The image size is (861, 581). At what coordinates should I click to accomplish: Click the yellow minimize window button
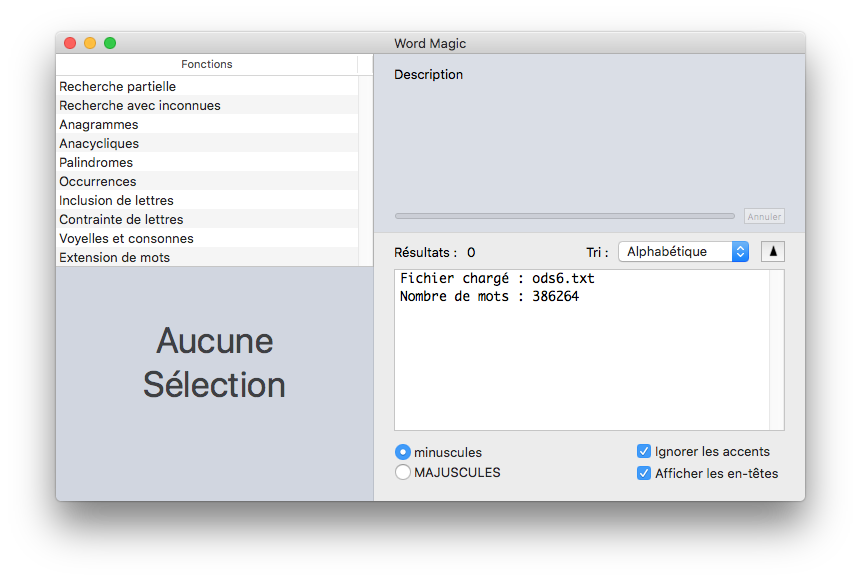[x=90, y=43]
